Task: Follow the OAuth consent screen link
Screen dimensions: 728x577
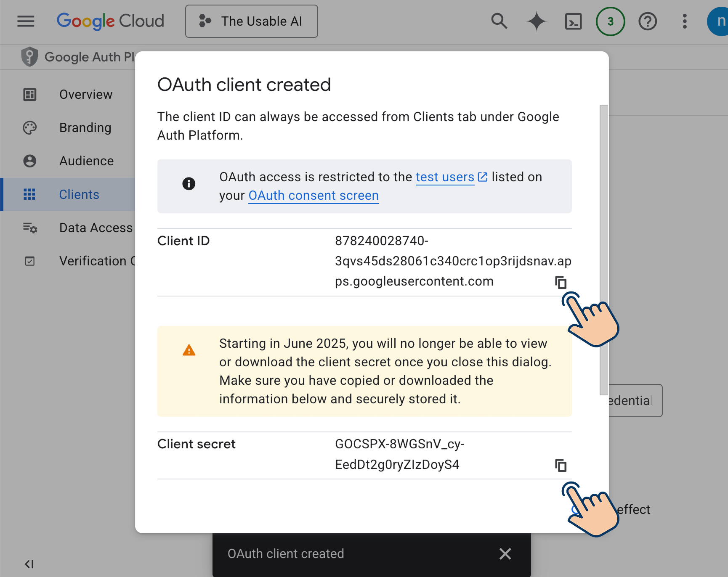Action: pyautogui.click(x=314, y=196)
